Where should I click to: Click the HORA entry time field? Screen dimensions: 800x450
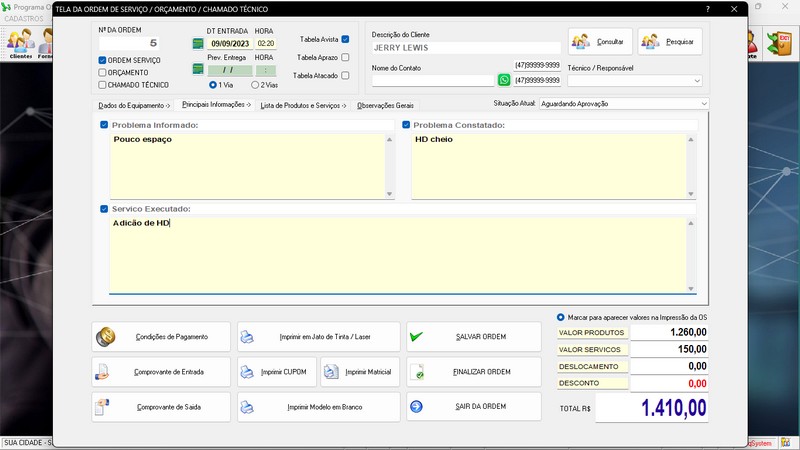pos(265,44)
